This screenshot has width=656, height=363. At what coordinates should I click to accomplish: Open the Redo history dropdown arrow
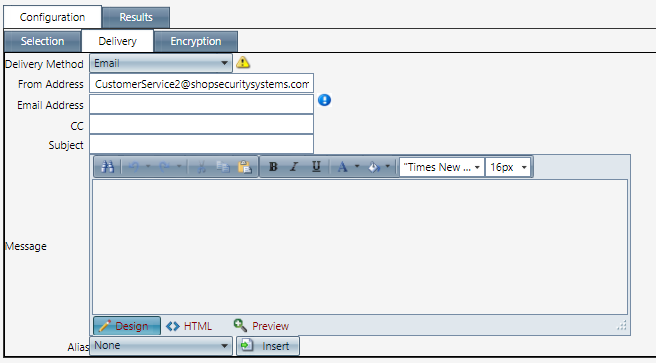pyautogui.click(x=179, y=166)
